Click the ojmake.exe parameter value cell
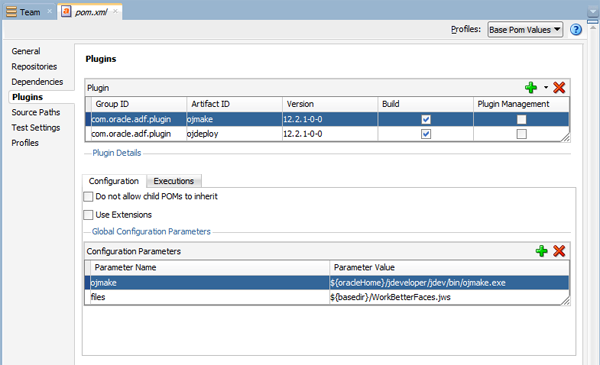 449,283
